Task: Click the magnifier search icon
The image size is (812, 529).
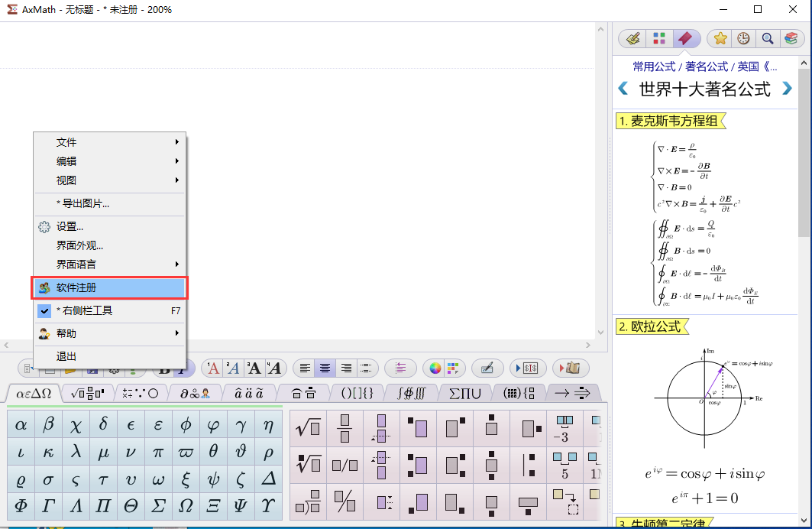Action: coord(768,38)
